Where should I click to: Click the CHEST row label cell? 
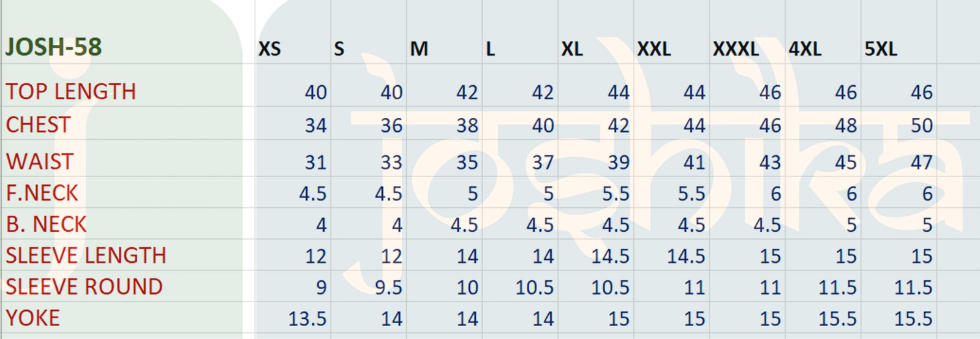coord(39,125)
